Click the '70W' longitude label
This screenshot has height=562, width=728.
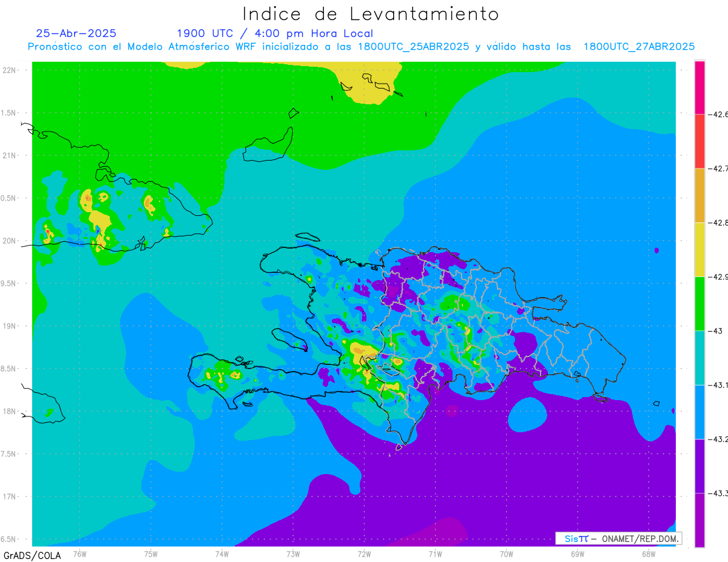[x=506, y=554]
